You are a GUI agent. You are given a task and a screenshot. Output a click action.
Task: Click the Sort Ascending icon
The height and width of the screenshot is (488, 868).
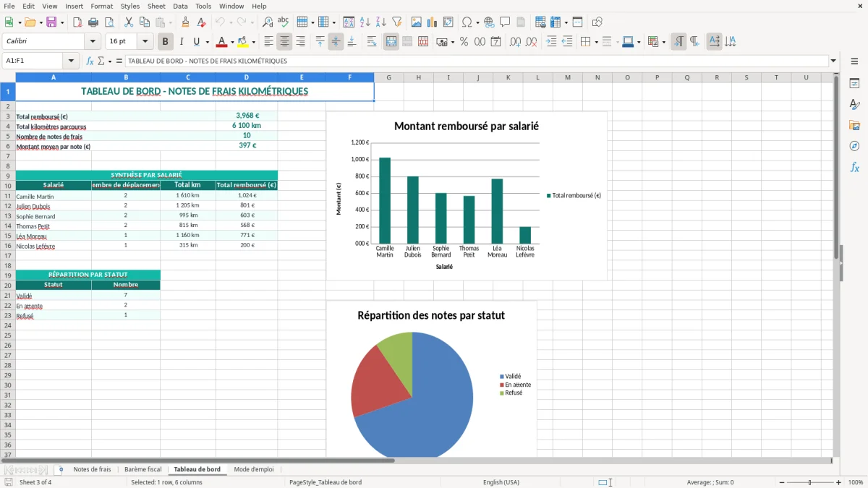365,22
